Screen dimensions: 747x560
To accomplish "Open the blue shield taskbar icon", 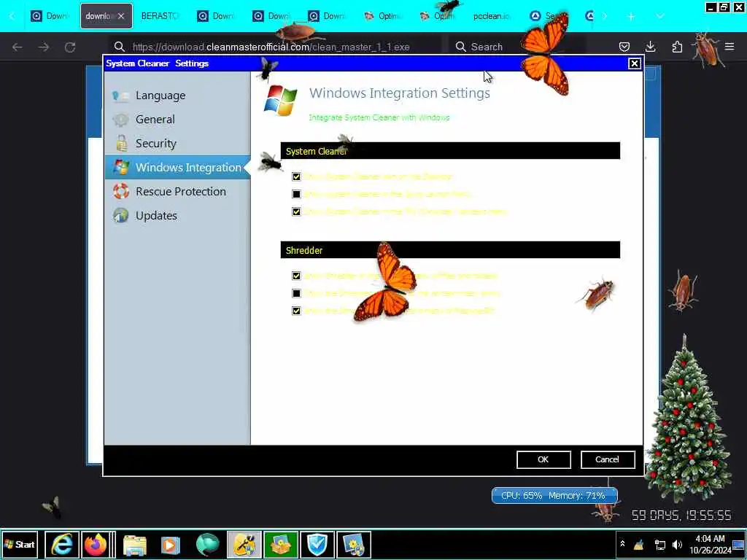I will [317, 544].
